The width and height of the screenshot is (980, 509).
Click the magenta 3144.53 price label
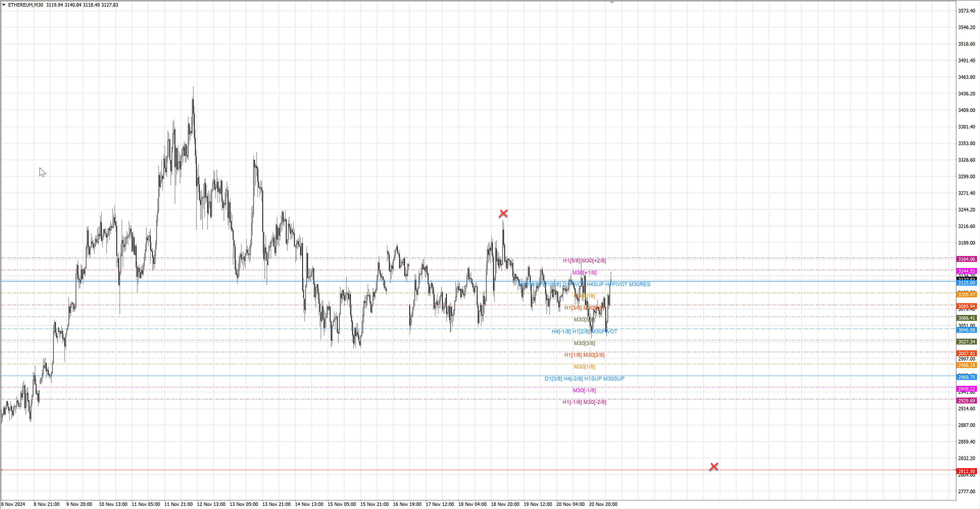tap(966, 271)
